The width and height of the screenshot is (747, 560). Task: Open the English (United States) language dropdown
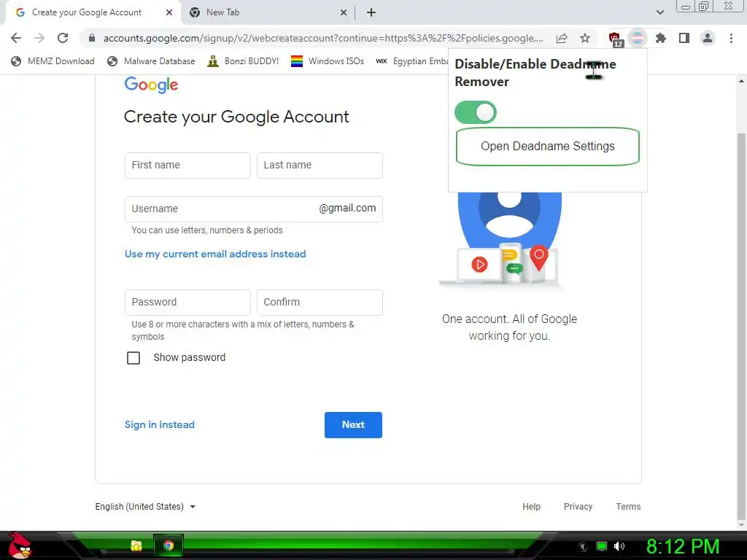[x=145, y=506]
